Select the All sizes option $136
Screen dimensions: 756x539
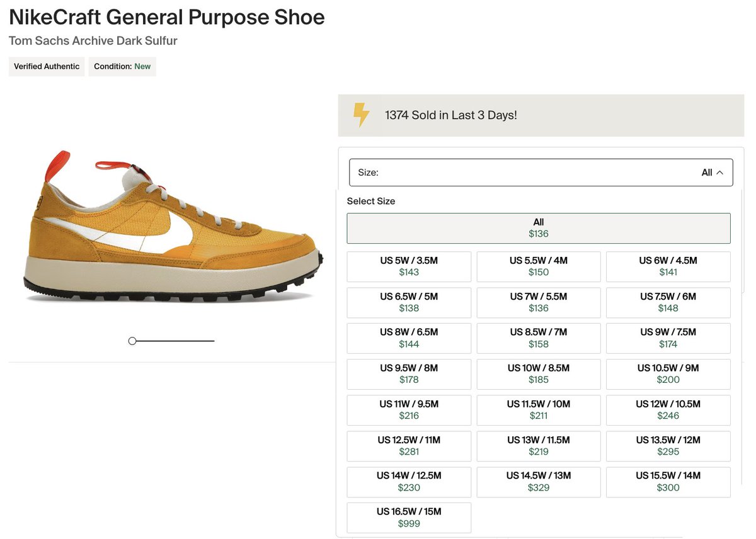pyautogui.click(x=539, y=228)
